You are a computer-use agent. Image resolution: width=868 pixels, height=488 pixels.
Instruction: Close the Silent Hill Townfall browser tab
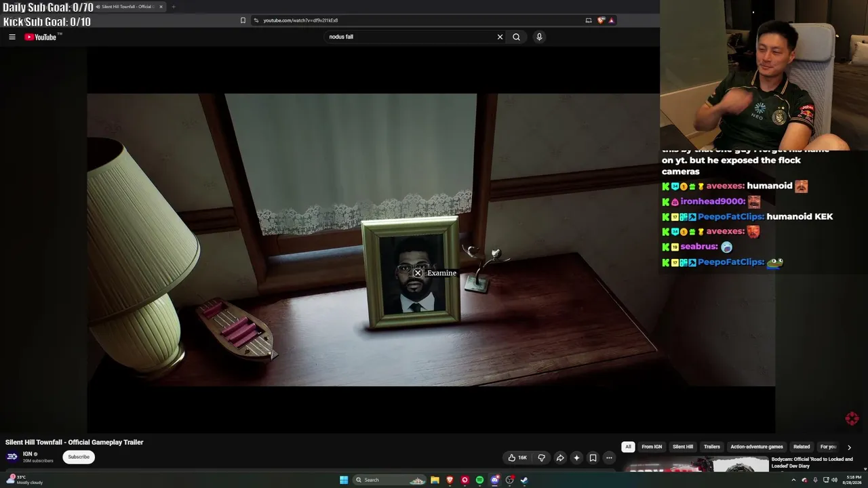point(161,7)
